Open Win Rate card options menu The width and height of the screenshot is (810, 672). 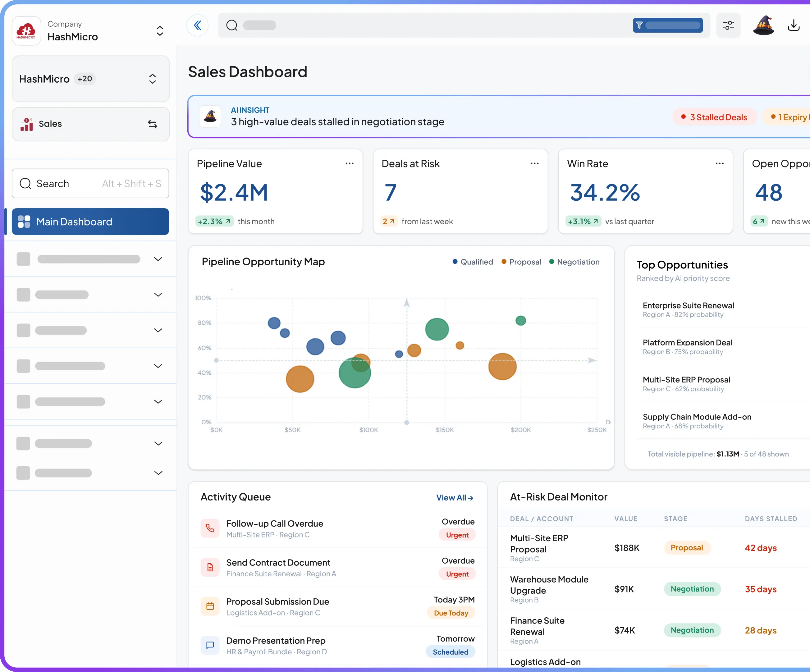720,163
